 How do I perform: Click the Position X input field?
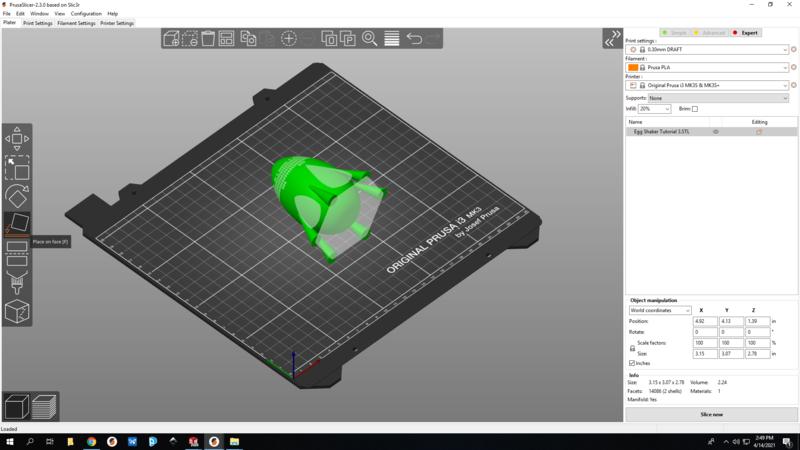pyautogui.click(x=705, y=321)
